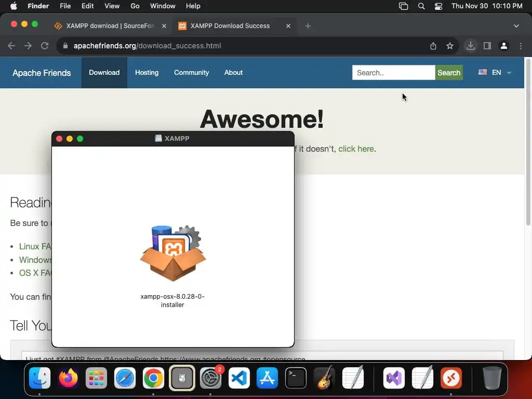Image resolution: width=532 pixels, height=399 pixels.
Task: Close the XAMPP Download Success tab
Action: 288,26
